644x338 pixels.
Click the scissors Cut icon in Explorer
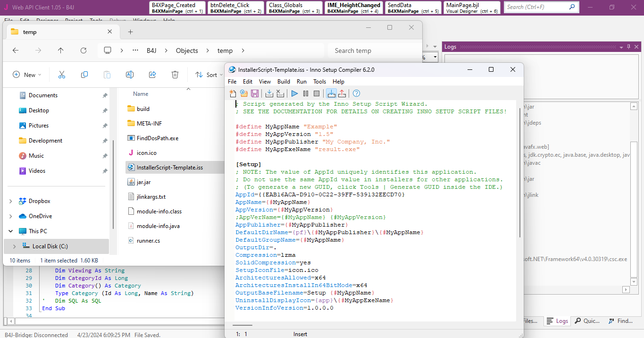[x=61, y=75]
